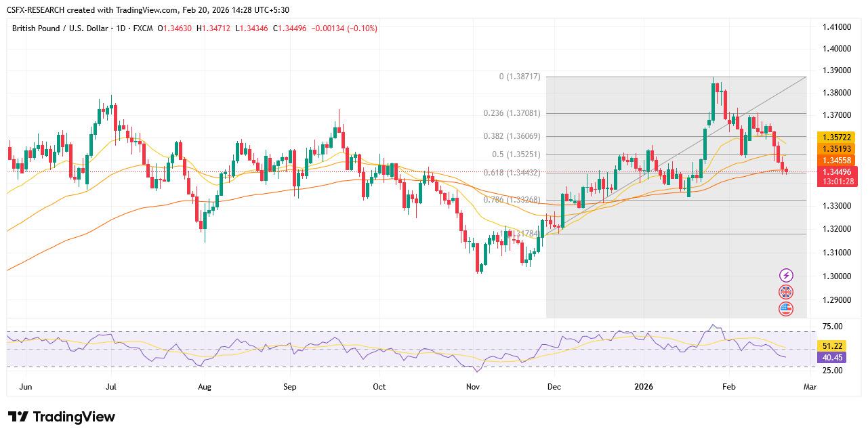The height and width of the screenshot is (437, 868).
Task: Select the 2026 label on the timeline
Action: click(643, 386)
